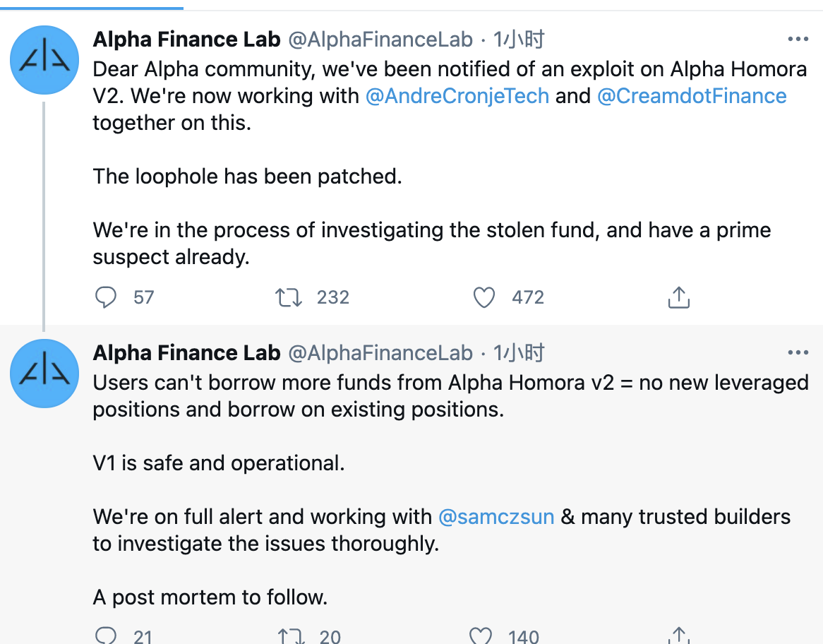Open second tweet's timestamp link
Viewport: 823px width, 644px height.
519,352
